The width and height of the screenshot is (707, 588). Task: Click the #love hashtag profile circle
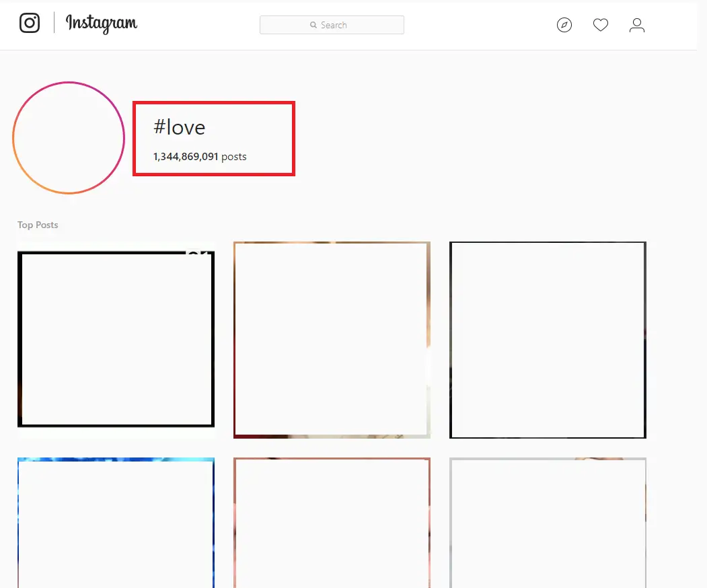[69, 138]
